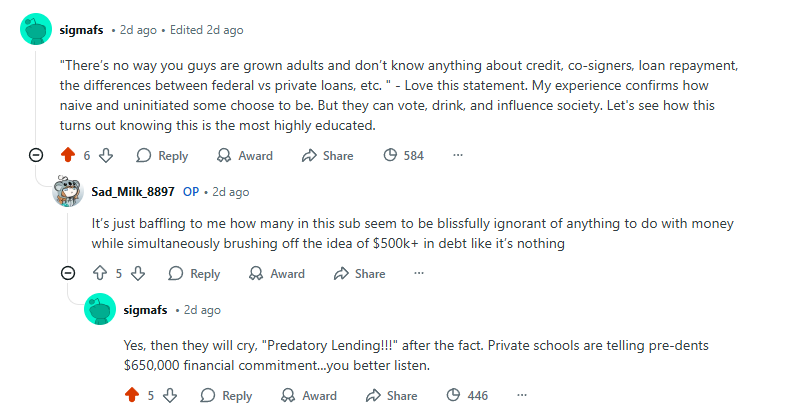Upvote Sad_Milk_8897's reply
Image resolution: width=800 pixels, height=406 pixels.
coord(99,273)
